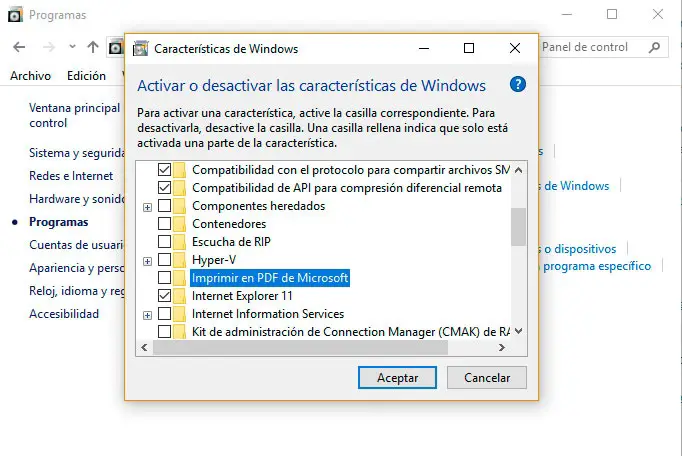682x456 pixels.
Task: Click the 'o dispositivos' link in Programas window
Action: click(580, 249)
